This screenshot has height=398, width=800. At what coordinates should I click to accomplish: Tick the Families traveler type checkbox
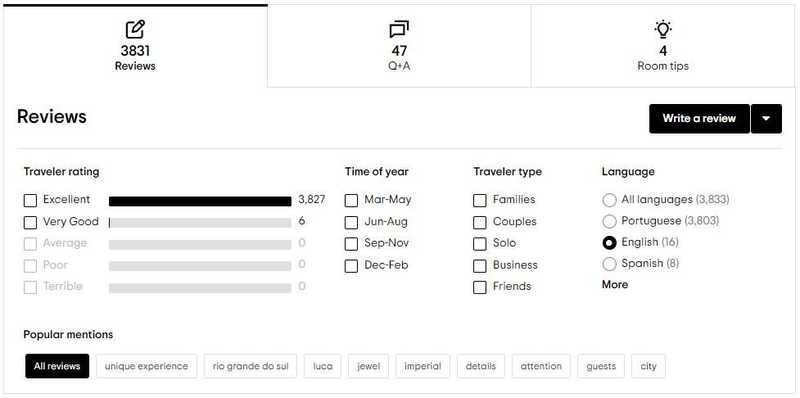(x=480, y=201)
